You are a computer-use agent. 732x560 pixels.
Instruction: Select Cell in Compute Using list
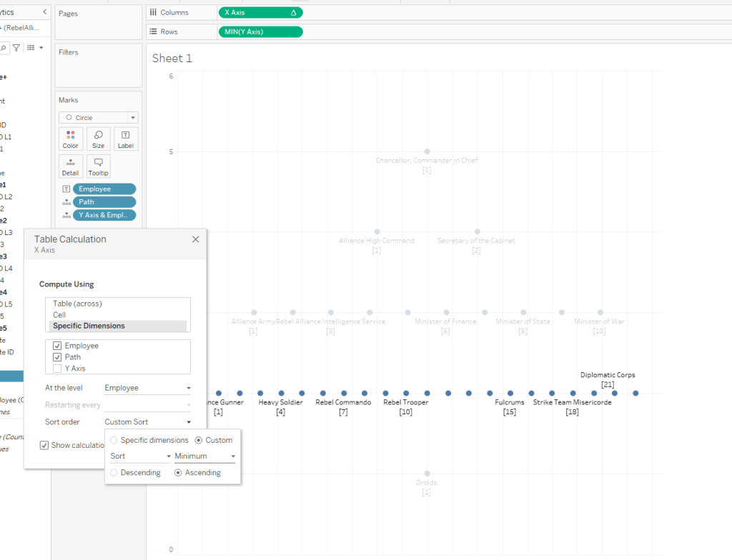coord(60,314)
